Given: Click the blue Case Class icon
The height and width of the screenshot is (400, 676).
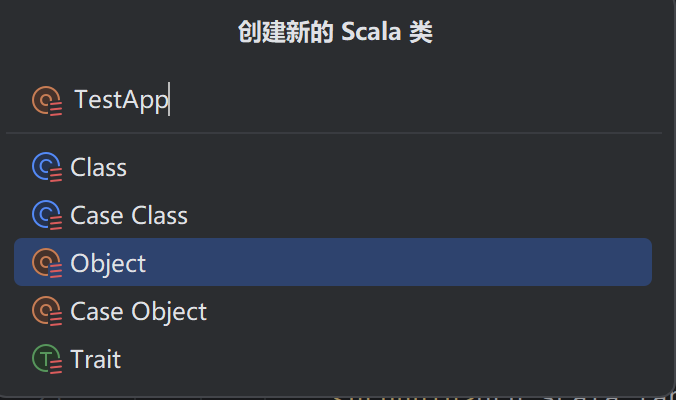Looking at the screenshot, I should [x=47, y=215].
